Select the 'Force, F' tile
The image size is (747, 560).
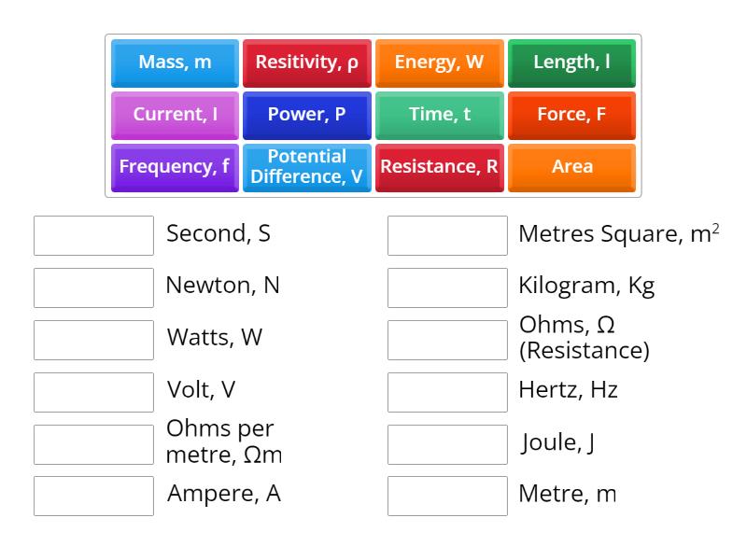571,115
